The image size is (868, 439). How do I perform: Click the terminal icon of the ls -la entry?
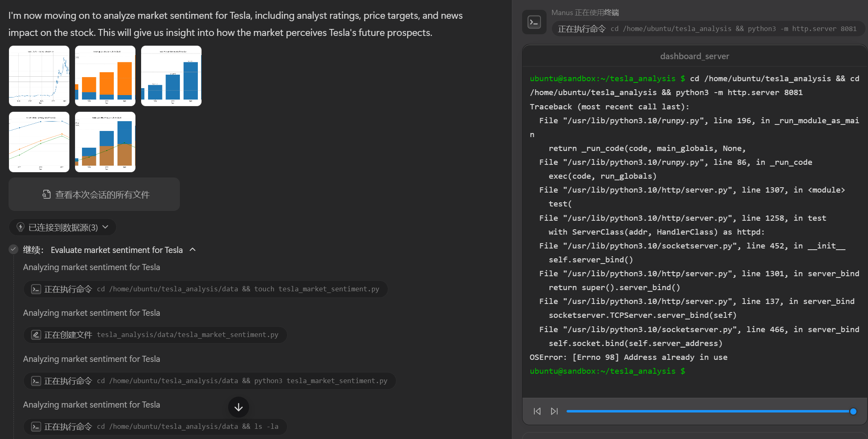[36, 427]
